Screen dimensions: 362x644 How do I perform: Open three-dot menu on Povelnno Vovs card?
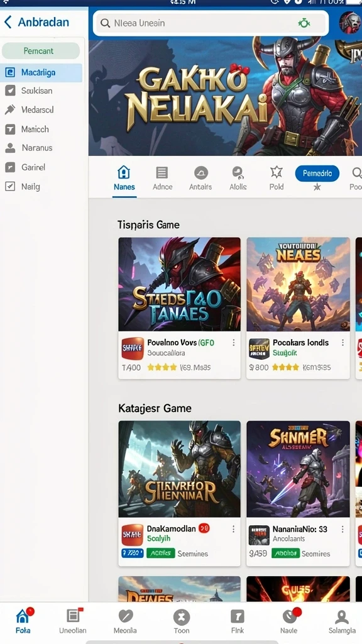tap(234, 343)
